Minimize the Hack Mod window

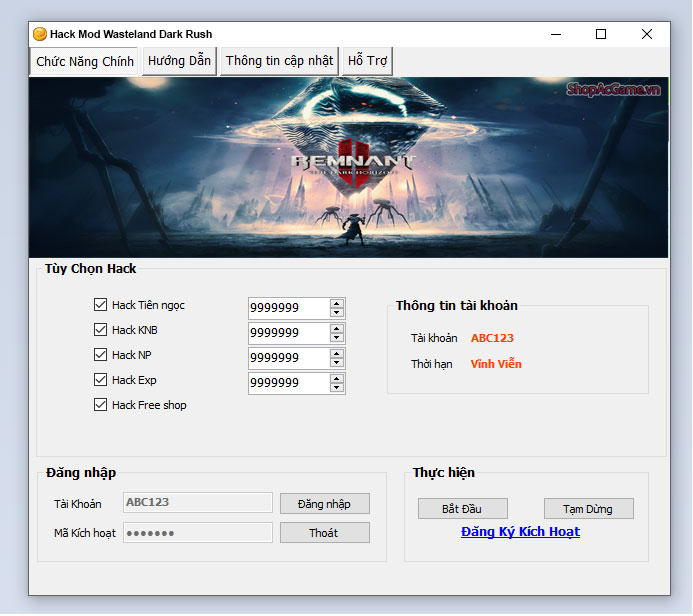pos(556,34)
